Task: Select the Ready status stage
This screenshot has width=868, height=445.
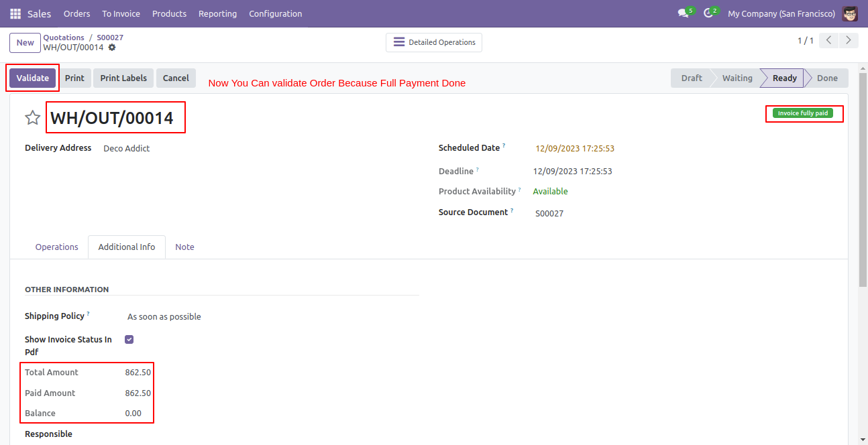Action: coord(784,78)
